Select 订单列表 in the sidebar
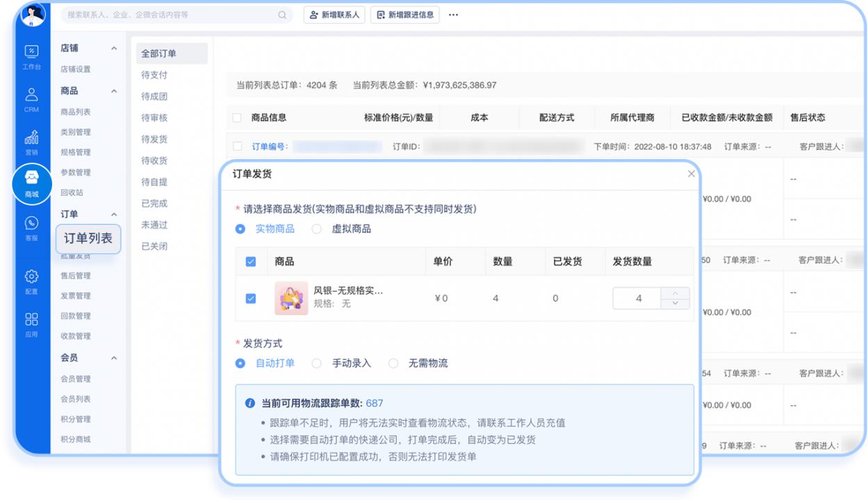Screen dimensions: 868x503 [88, 239]
